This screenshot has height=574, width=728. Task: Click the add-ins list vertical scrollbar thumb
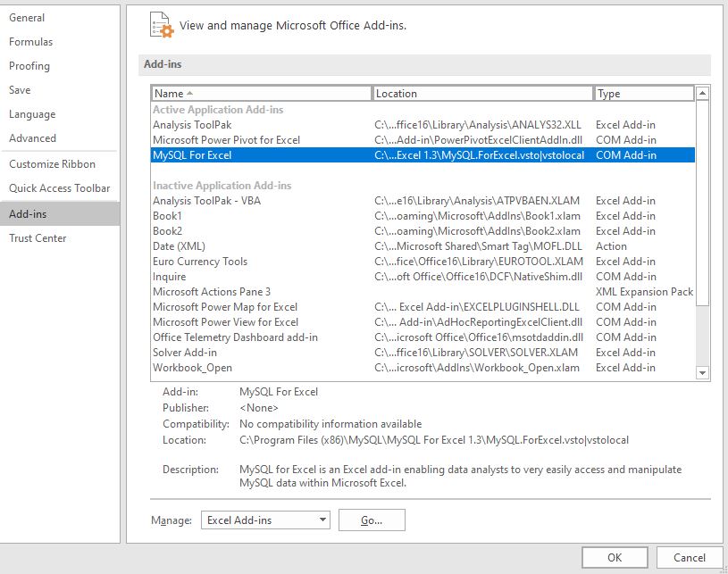(x=702, y=203)
